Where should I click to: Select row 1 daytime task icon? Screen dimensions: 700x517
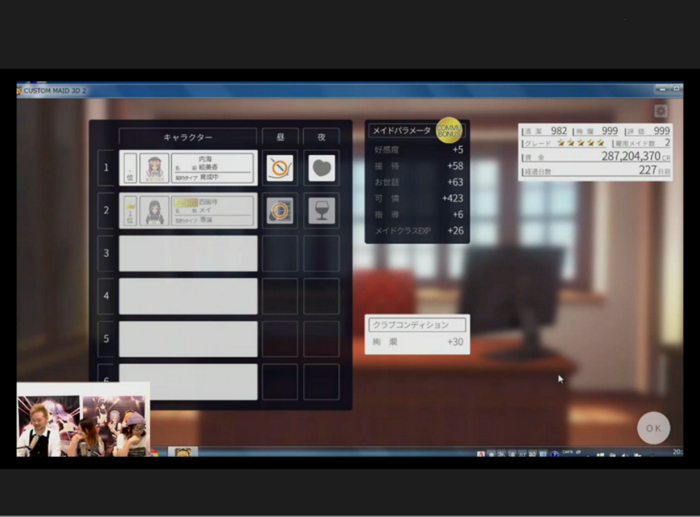tap(280, 168)
